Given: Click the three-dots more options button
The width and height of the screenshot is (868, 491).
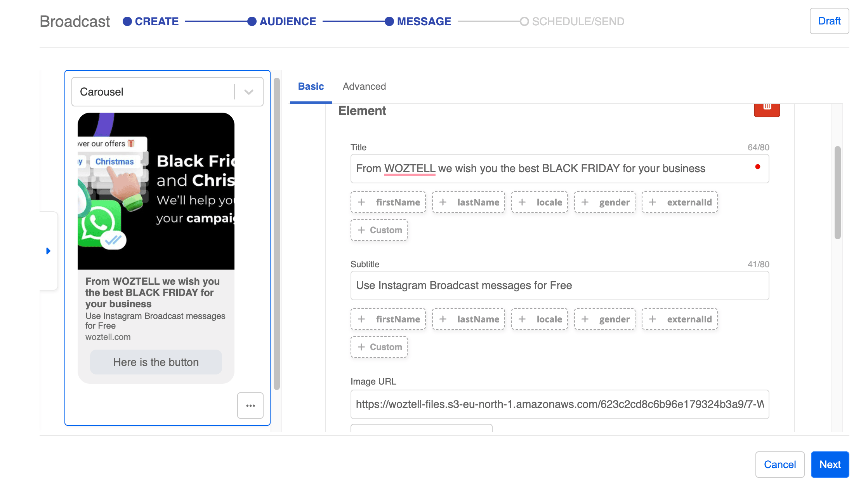Looking at the screenshot, I should [x=250, y=406].
